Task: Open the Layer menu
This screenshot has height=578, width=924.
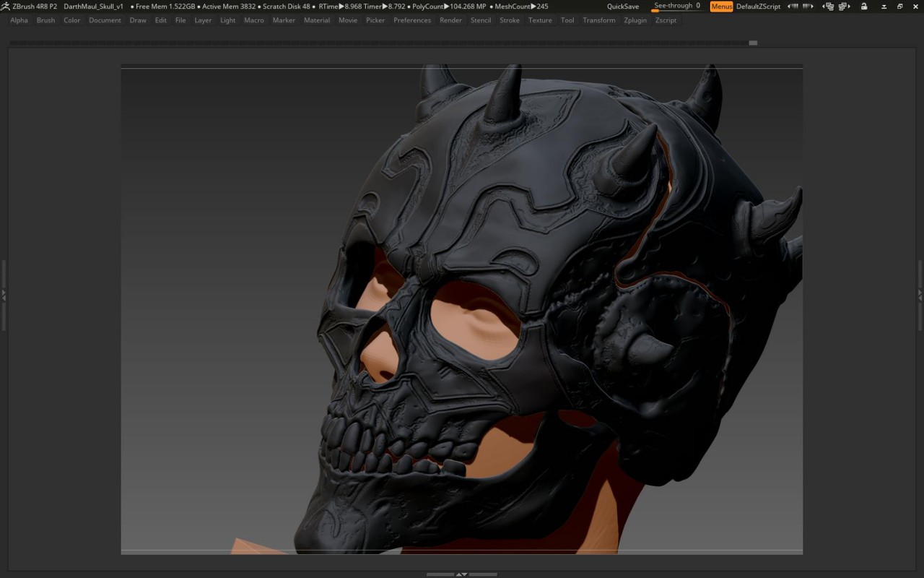Action: (203, 20)
